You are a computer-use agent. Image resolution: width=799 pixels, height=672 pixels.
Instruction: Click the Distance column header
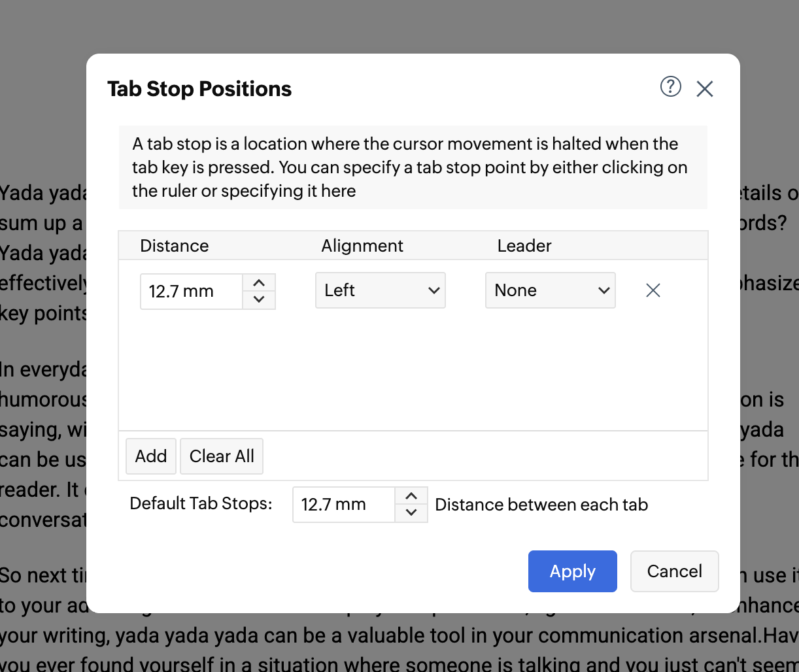tap(175, 246)
